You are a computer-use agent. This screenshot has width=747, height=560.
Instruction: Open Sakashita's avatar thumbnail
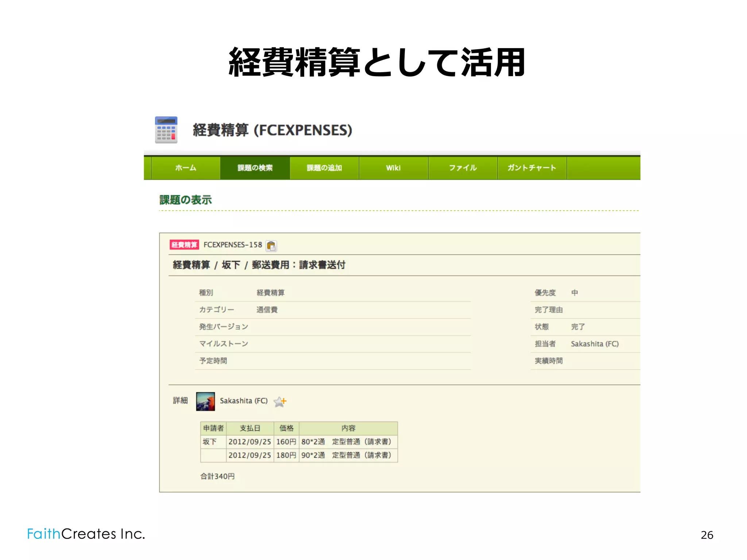click(205, 401)
